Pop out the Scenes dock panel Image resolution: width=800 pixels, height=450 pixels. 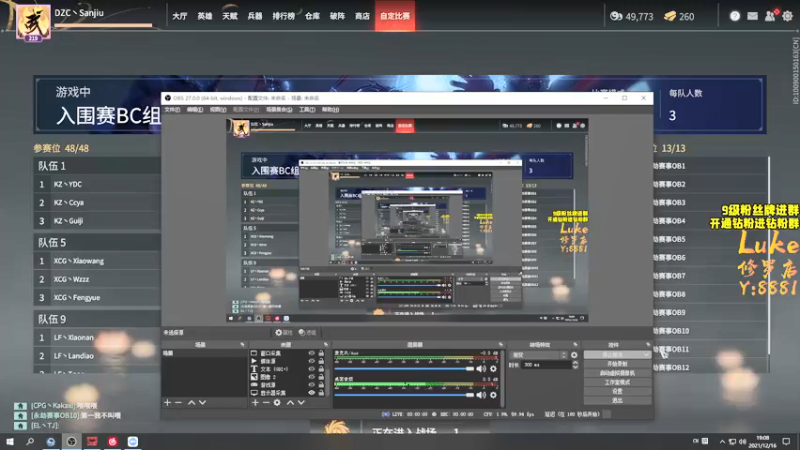coord(242,345)
